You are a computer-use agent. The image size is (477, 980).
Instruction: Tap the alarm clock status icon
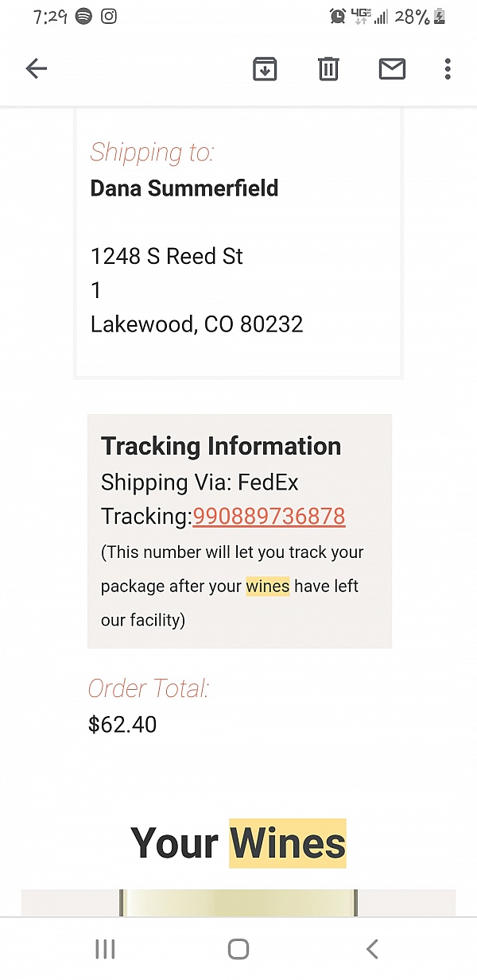(338, 16)
